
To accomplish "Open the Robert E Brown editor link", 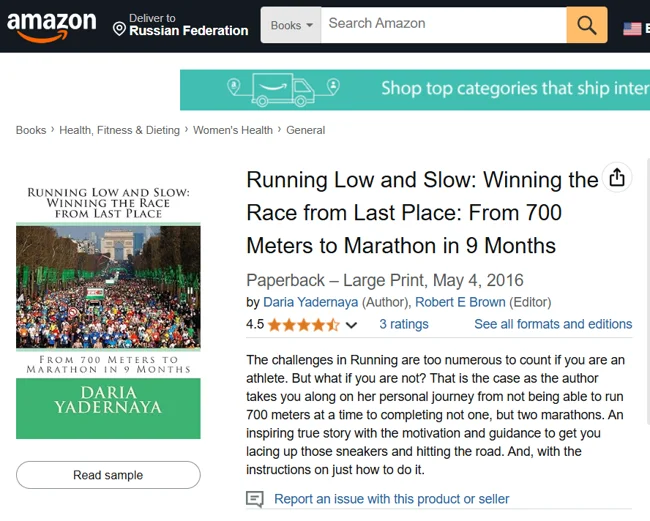I will 459,302.
